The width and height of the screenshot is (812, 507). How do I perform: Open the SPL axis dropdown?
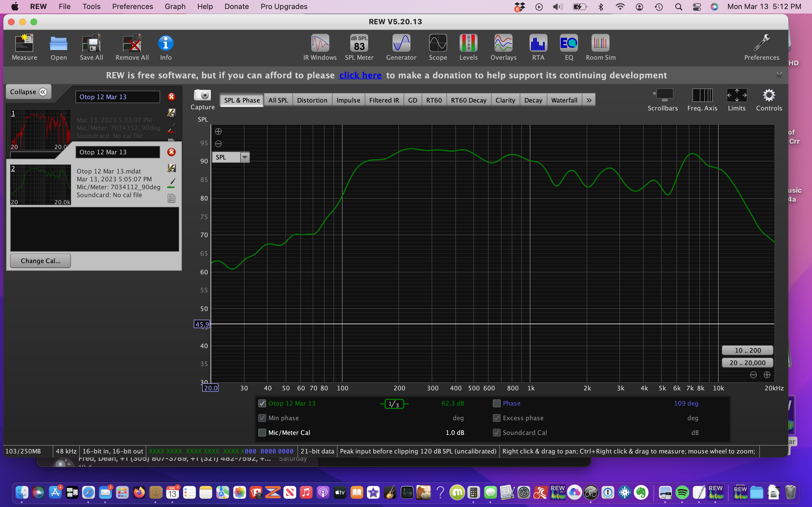click(245, 157)
